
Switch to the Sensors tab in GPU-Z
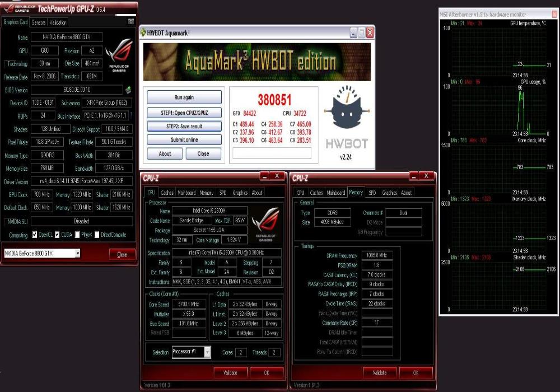click(39, 22)
